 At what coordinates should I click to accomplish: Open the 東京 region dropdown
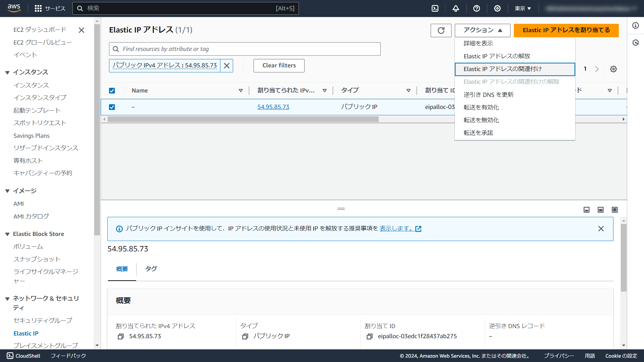523,8
